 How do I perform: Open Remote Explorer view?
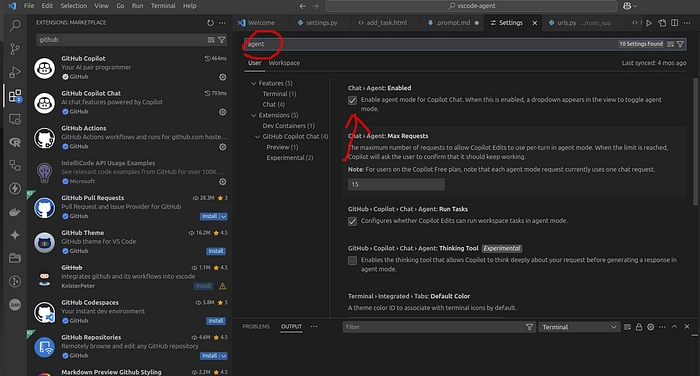[x=15, y=119]
